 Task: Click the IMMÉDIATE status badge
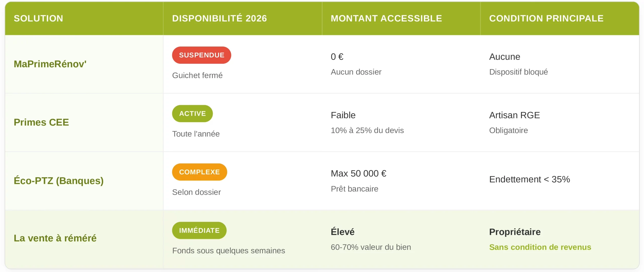pyautogui.click(x=199, y=230)
